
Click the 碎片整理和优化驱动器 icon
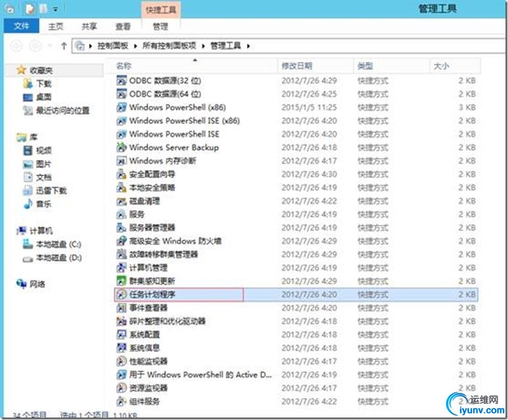(x=121, y=321)
